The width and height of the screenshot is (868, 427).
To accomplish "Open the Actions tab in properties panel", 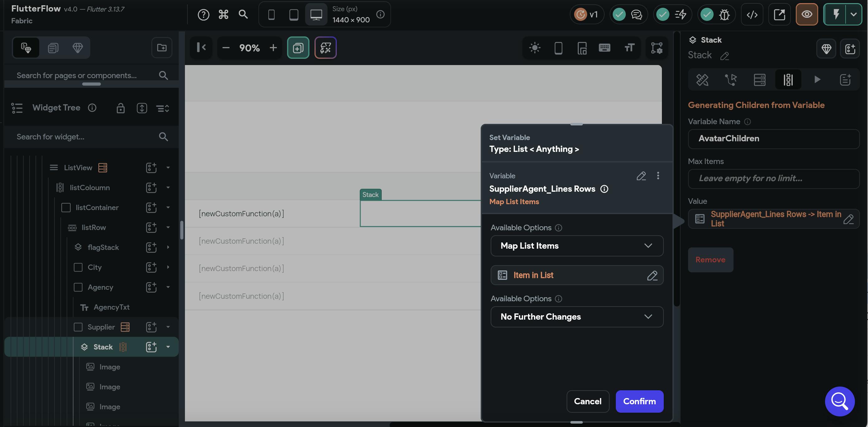I will (731, 80).
